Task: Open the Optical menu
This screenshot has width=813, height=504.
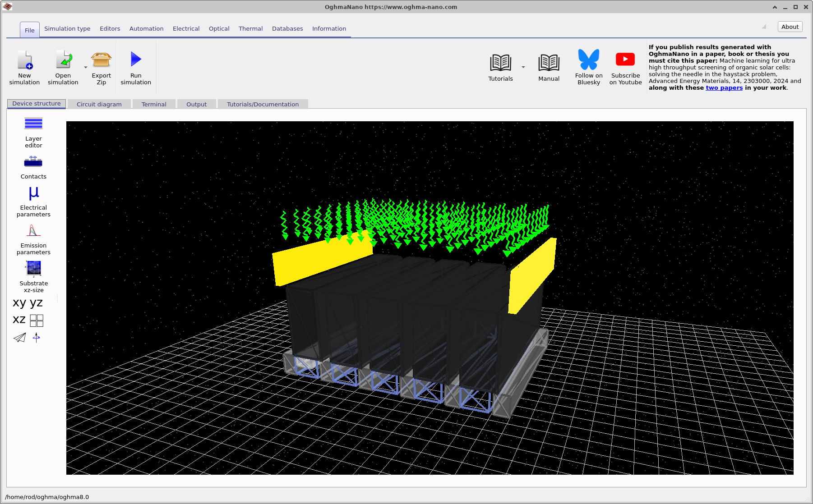Action: coord(219,28)
